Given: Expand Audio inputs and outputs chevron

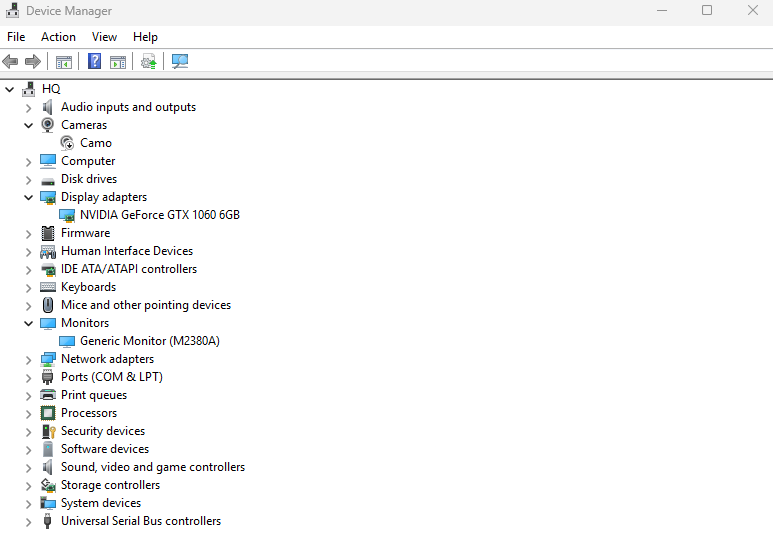Looking at the screenshot, I should 29,108.
